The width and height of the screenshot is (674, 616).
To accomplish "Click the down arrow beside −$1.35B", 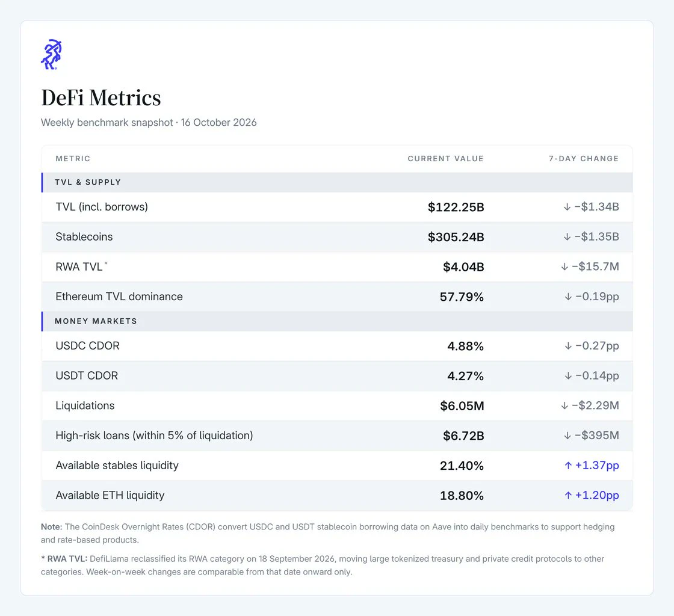I will (x=567, y=237).
